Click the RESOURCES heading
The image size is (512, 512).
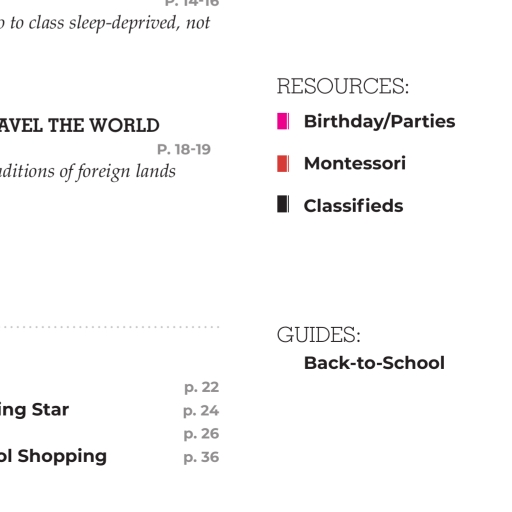(343, 86)
